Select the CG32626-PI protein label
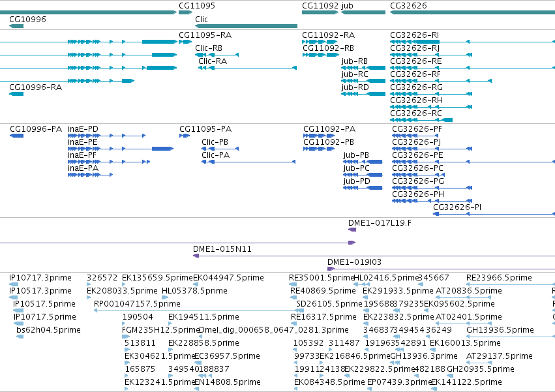The width and height of the screenshot is (555, 392). click(x=457, y=207)
